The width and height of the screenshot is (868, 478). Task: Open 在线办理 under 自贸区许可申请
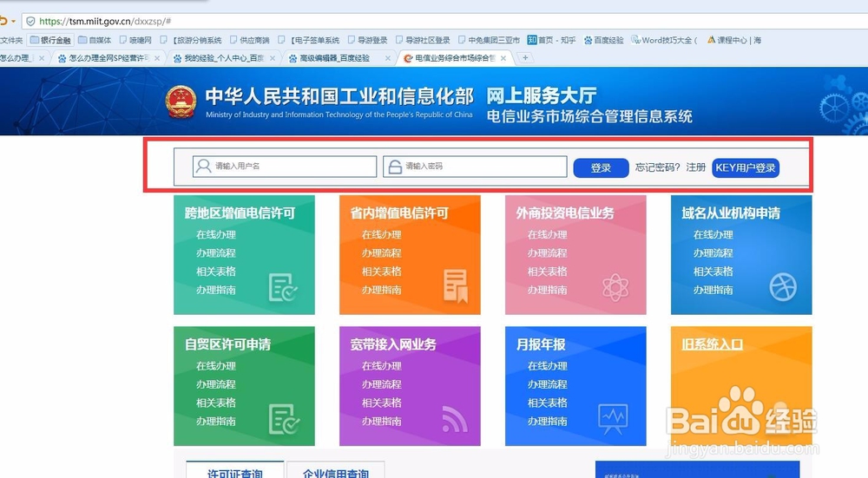click(216, 366)
